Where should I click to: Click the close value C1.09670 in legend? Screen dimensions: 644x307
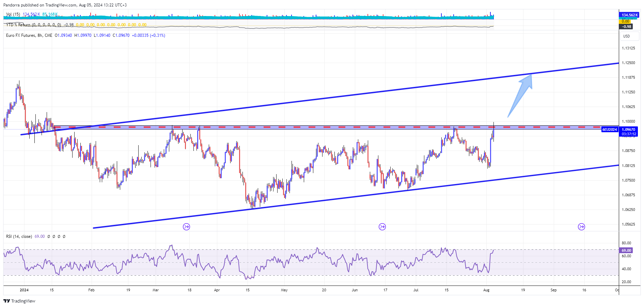click(x=121, y=35)
